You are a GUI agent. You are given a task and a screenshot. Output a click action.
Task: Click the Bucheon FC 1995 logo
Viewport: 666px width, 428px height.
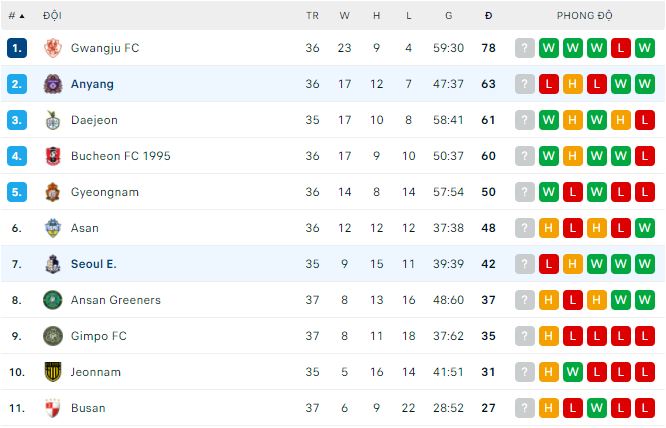click(x=52, y=156)
